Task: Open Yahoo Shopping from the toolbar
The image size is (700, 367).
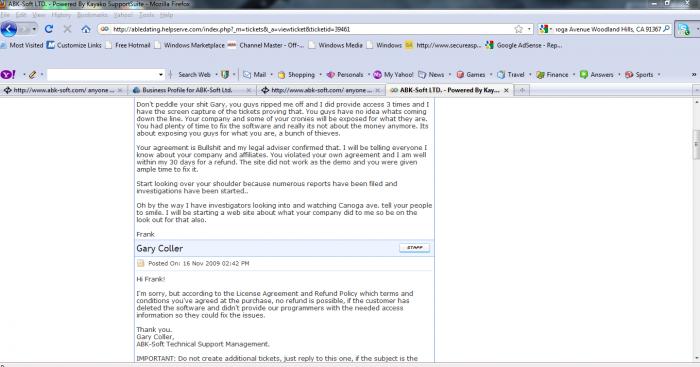Action: (x=296, y=75)
